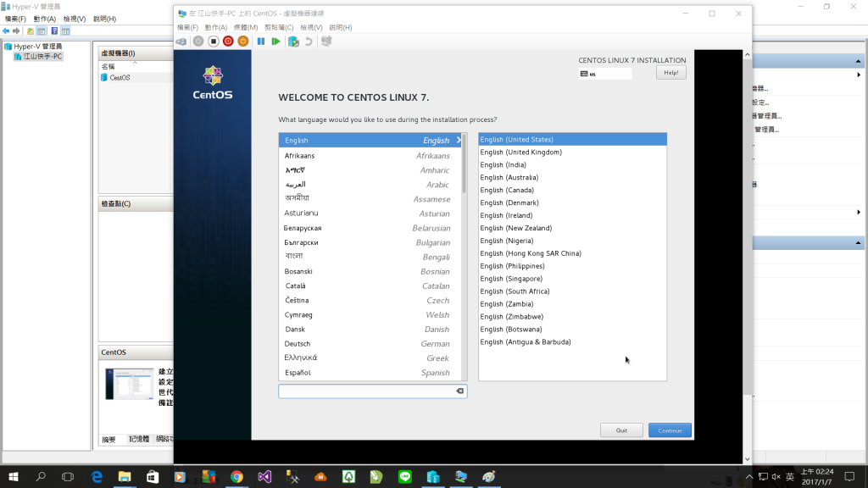Open Windows Store from taskbar
The image size is (868, 488).
153,477
